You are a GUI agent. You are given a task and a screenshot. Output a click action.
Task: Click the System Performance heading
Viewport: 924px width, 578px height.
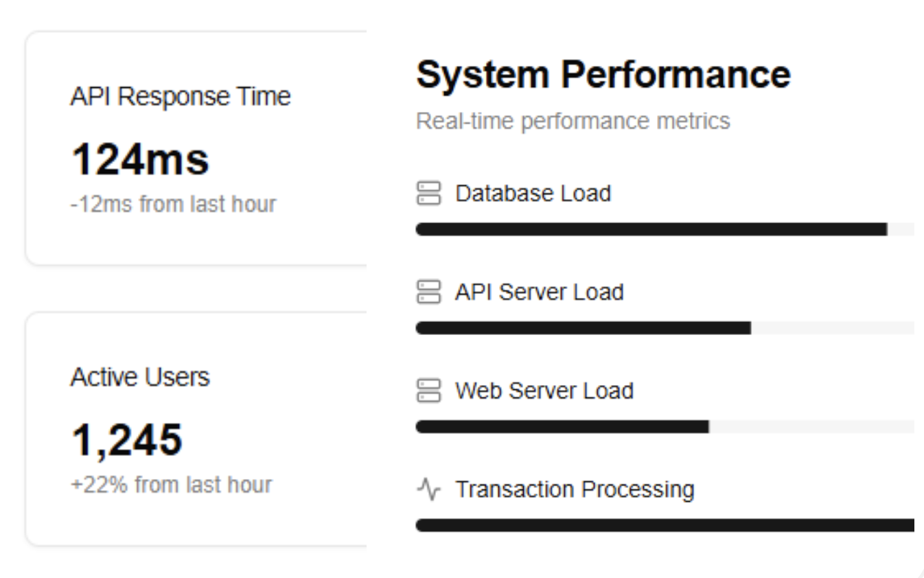click(x=603, y=74)
